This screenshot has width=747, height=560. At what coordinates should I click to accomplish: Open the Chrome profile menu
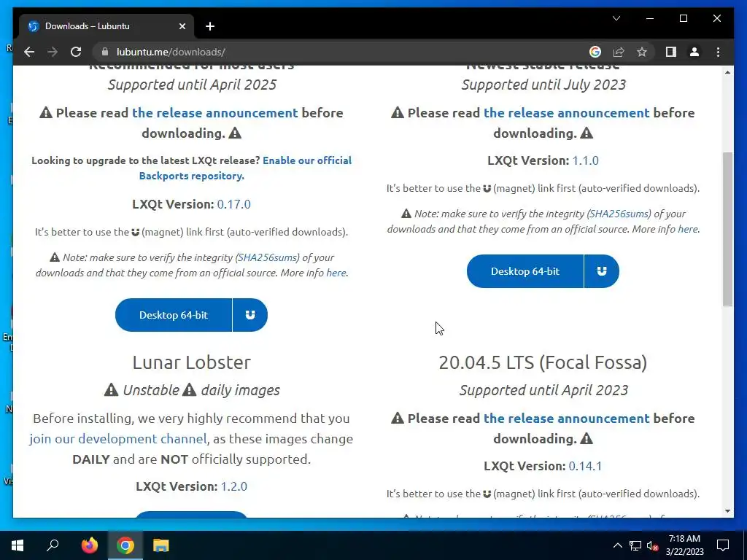tap(694, 52)
